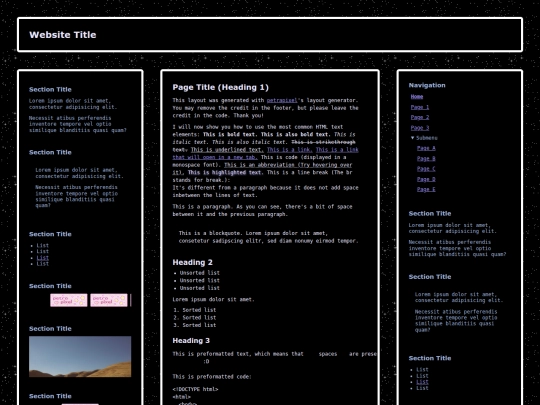The width and height of the screenshot is (540, 405).
Task: Click the '1. Sorted list' item
Action: coord(195,310)
